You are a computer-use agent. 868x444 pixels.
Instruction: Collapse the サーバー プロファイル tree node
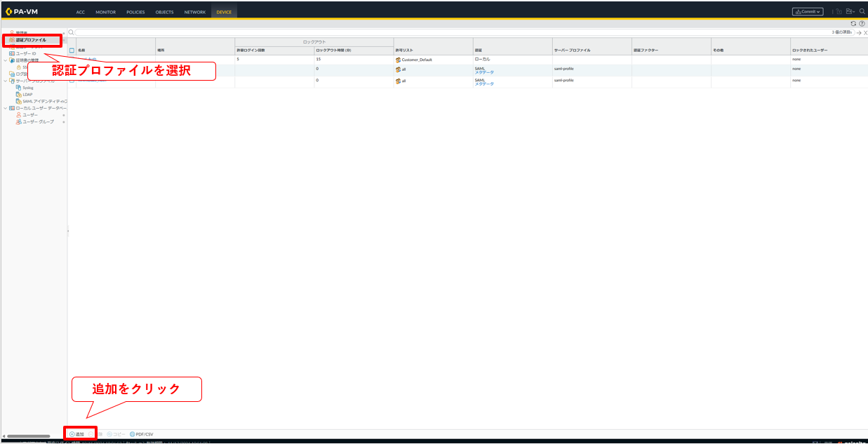[x=5, y=81]
